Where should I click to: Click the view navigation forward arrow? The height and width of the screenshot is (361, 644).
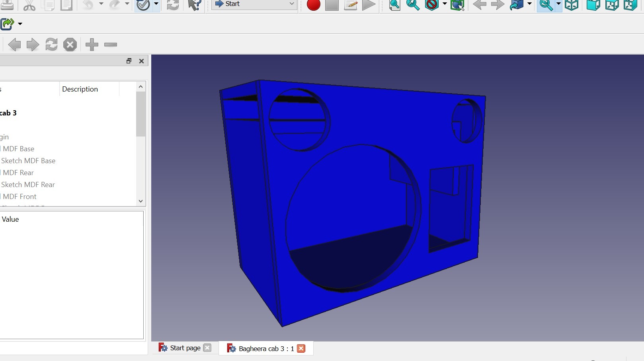(498, 5)
